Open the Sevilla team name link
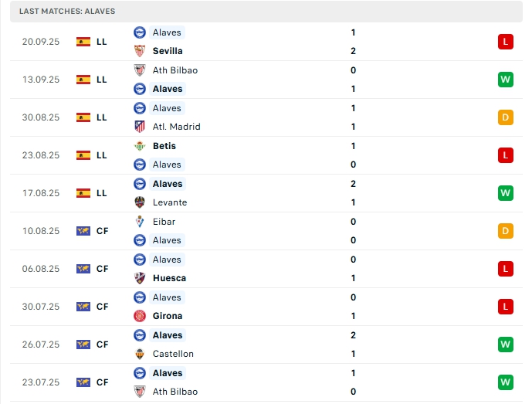 click(x=168, y=51)
